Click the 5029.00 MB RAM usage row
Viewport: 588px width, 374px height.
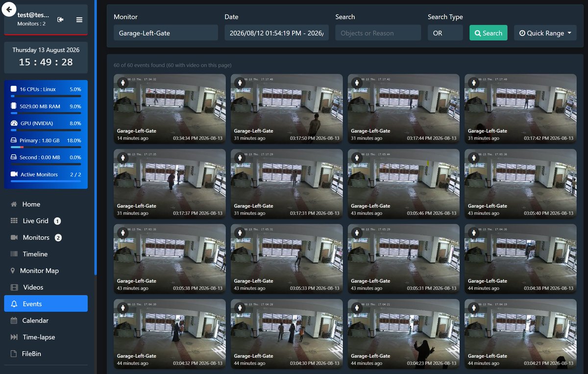tap(46, 106)
